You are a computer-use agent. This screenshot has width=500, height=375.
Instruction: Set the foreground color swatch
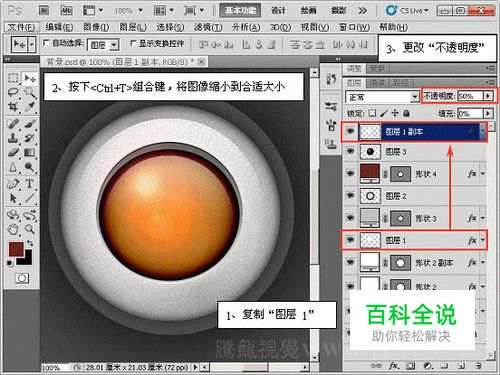(x=16, y=249)
